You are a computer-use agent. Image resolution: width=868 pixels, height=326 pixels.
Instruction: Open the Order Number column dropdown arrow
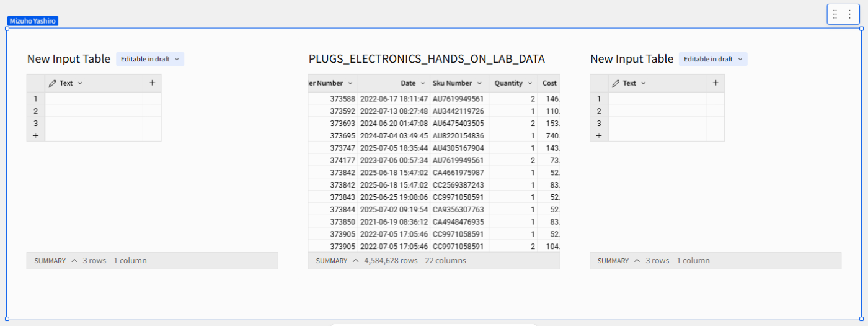(350, 83)
